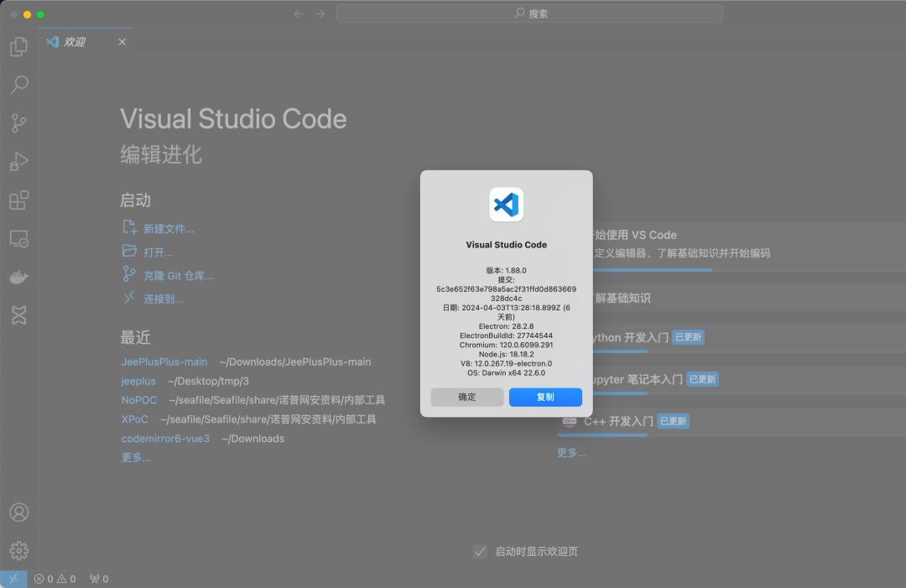The image size is (906, 588).
Task: Click the 搜索 command center field
Action: [529, 14]
